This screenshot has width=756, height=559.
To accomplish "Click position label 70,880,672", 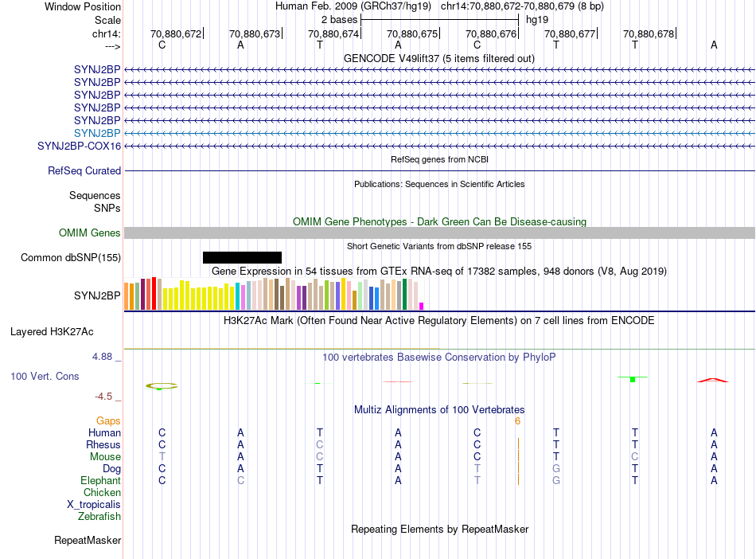I will click(176, 33).
